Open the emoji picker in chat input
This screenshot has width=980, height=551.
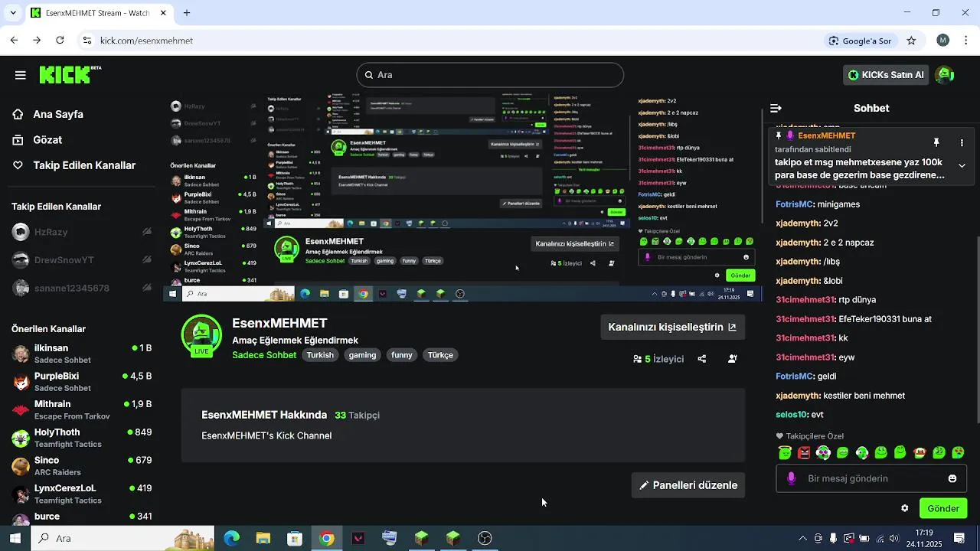click(x=952, y=478)
